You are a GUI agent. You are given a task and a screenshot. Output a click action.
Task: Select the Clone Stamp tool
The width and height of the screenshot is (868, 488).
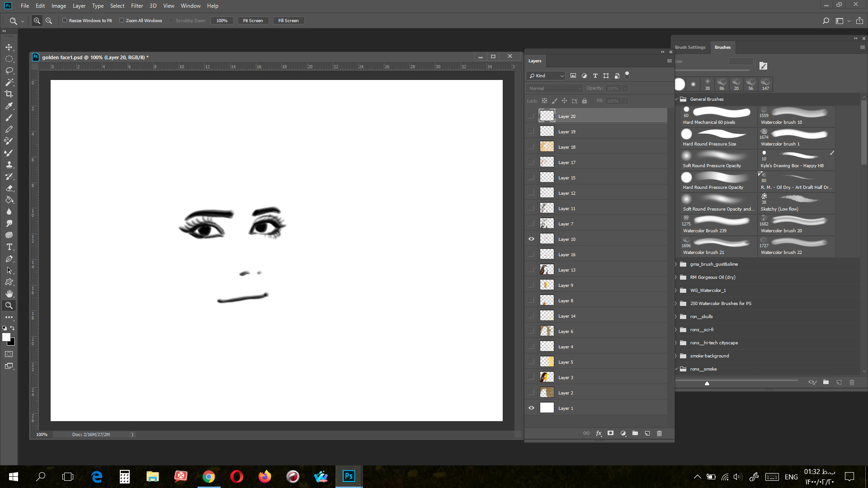point(9,164)
